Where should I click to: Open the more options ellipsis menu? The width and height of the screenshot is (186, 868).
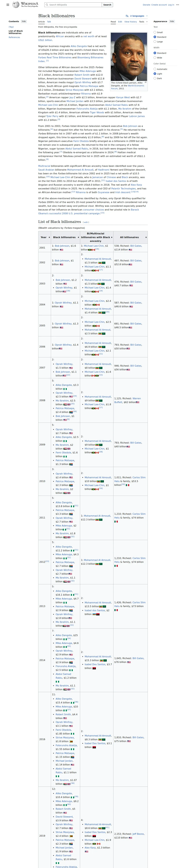[178, 5]
